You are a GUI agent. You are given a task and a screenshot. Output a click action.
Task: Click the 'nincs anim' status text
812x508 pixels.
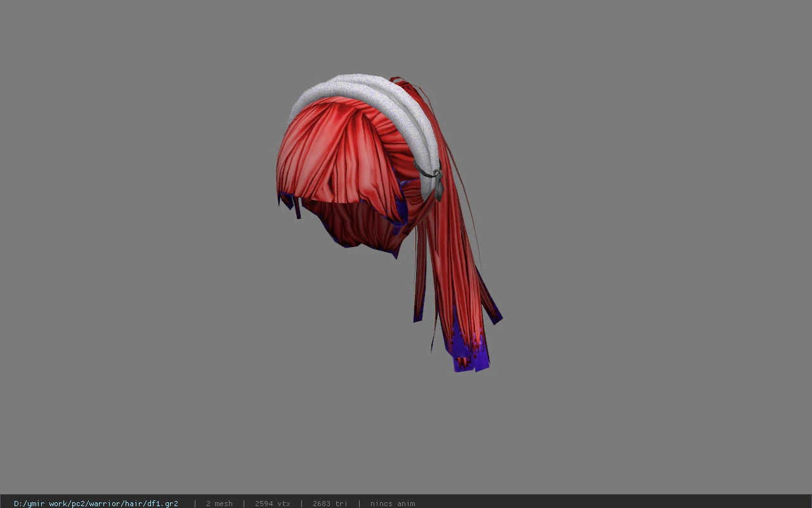[393, 504]
